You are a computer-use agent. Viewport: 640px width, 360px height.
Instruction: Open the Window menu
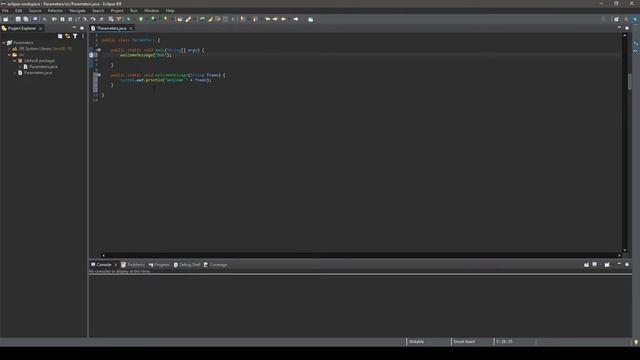(151, 11)
